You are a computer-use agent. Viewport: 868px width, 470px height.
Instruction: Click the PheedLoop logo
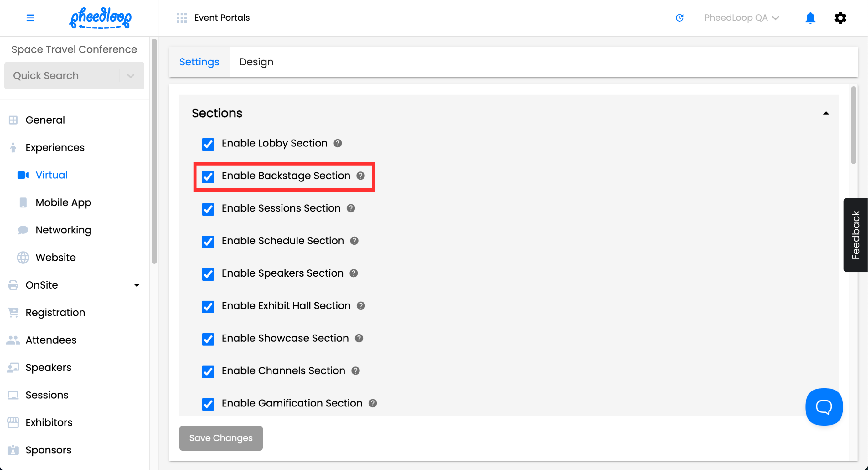click(x=101, y=18)
